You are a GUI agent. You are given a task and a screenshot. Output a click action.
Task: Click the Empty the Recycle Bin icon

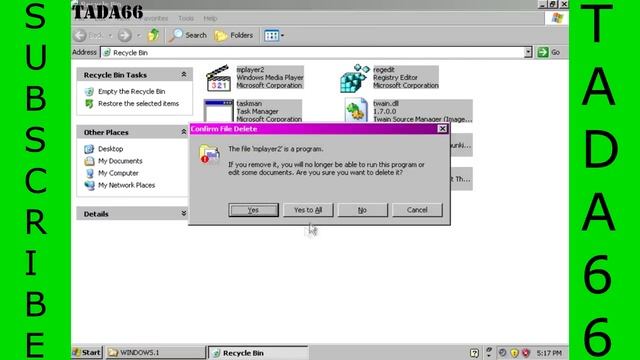[89, 91]
